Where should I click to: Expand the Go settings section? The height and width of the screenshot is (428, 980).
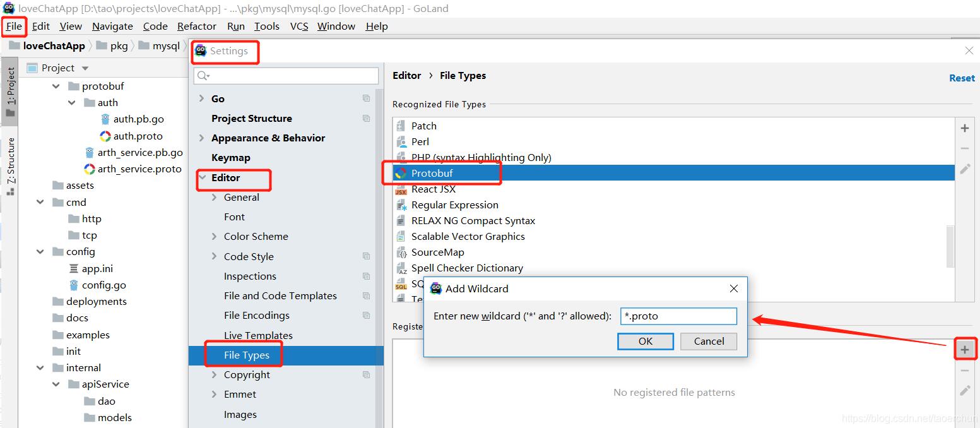point(201,98)
